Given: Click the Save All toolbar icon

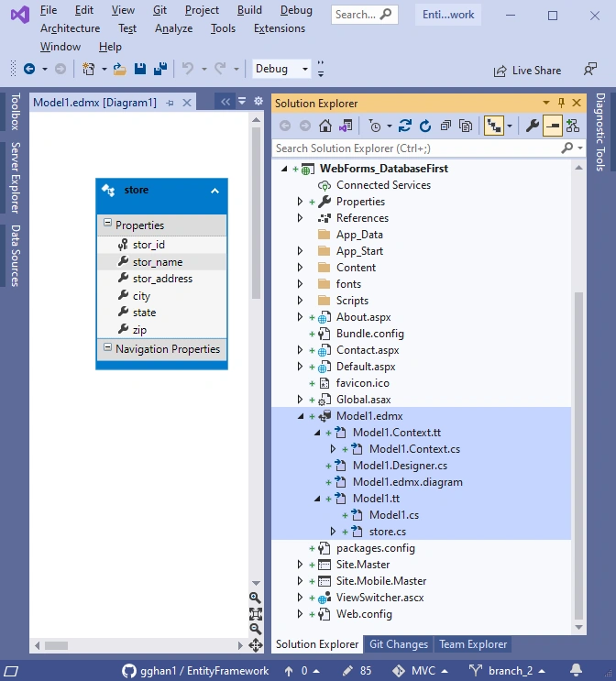Looking at the screenshot, I should 160,69.
